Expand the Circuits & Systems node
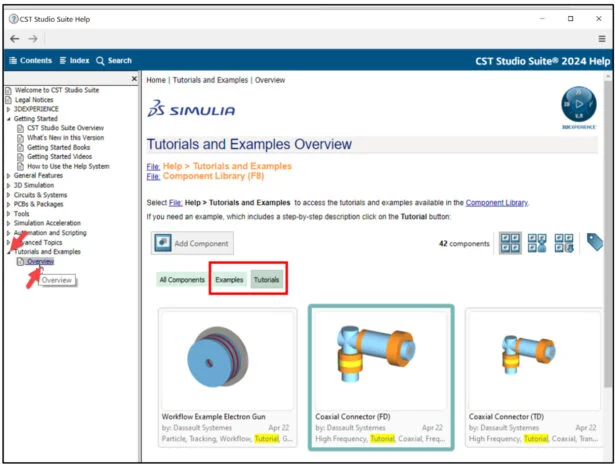Image resolution: width=615 pixels, height=467 pixels. tap(8, 195)
